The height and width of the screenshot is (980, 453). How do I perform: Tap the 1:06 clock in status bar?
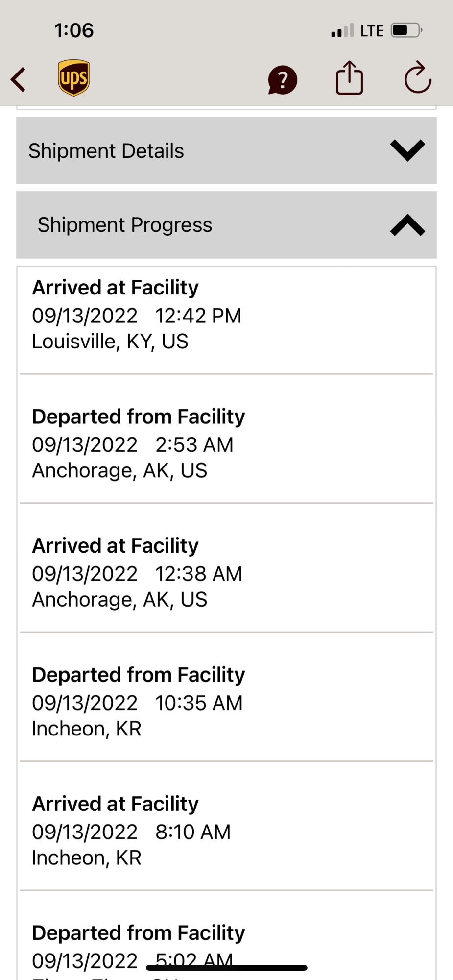pos(74,30)
